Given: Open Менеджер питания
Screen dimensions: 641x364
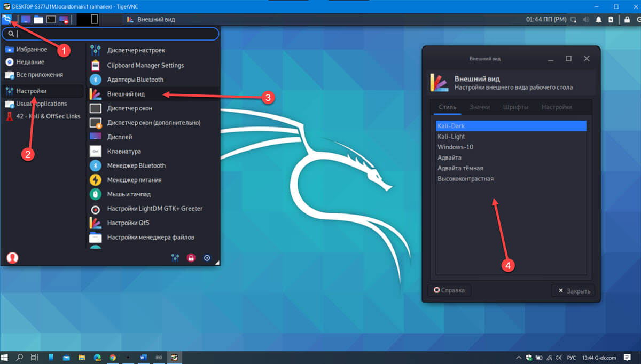Looking at the screenshot, I should pos(153,180).
